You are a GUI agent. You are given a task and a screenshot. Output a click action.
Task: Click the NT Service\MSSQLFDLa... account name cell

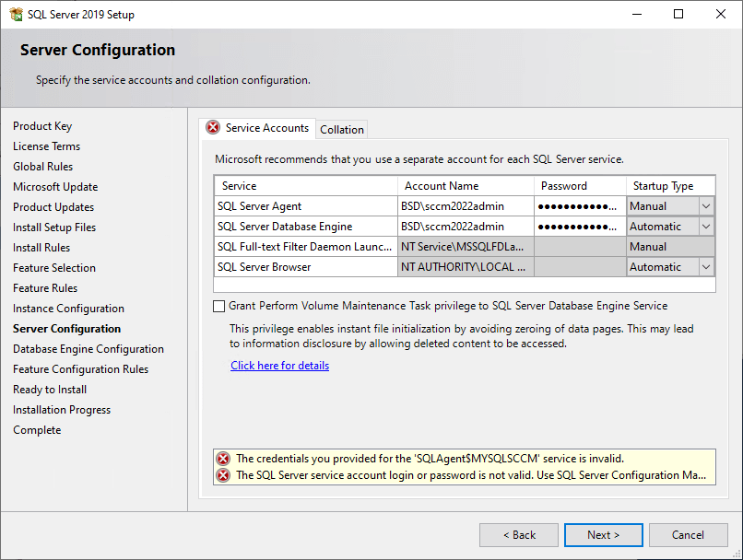466,247
